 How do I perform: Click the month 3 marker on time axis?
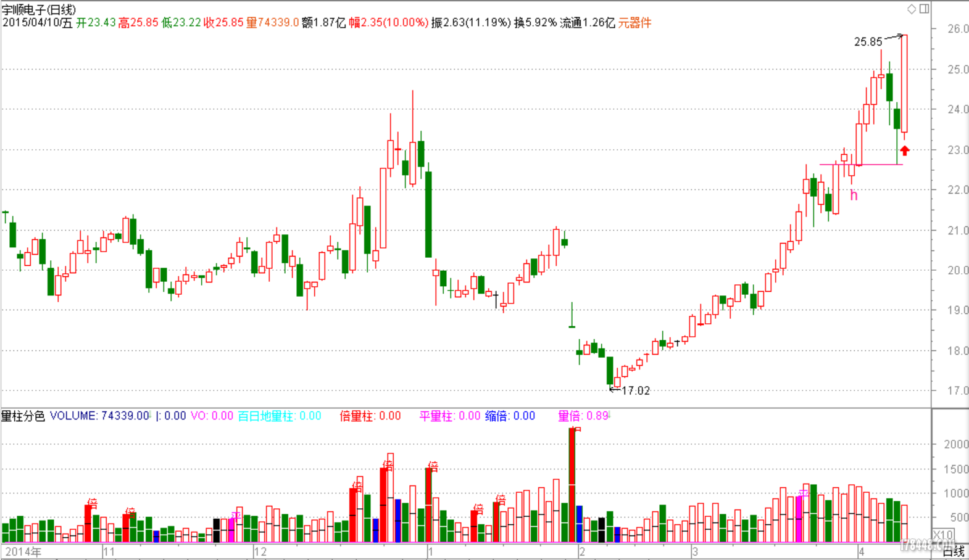click(x=695, y=551)
